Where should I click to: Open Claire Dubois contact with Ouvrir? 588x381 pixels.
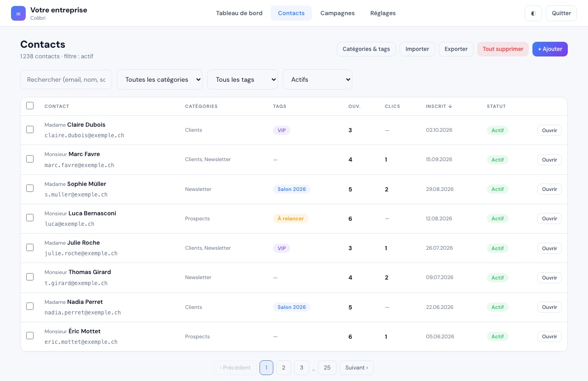[x=549, y=130]
